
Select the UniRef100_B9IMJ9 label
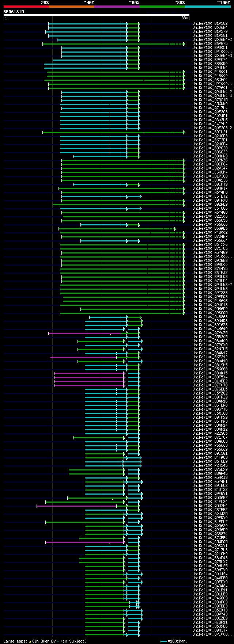click(x=210, y=184)
